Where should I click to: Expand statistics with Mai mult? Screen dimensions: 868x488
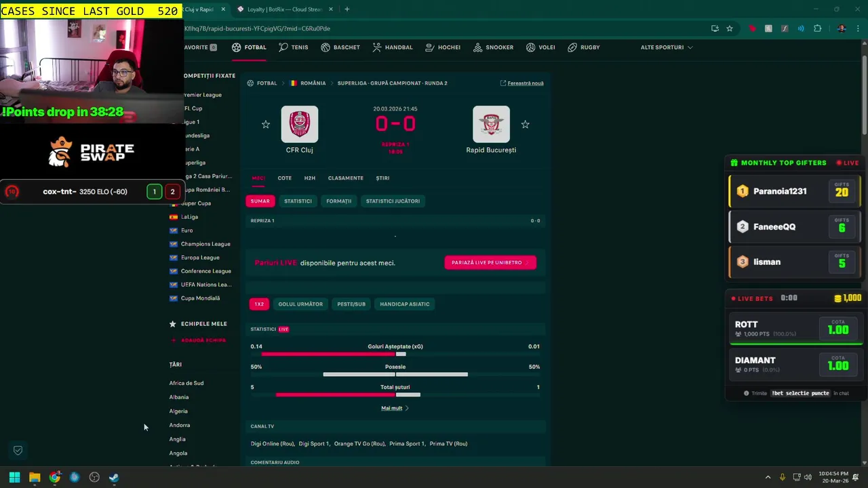pyautogui.click(x=395, y=408)
